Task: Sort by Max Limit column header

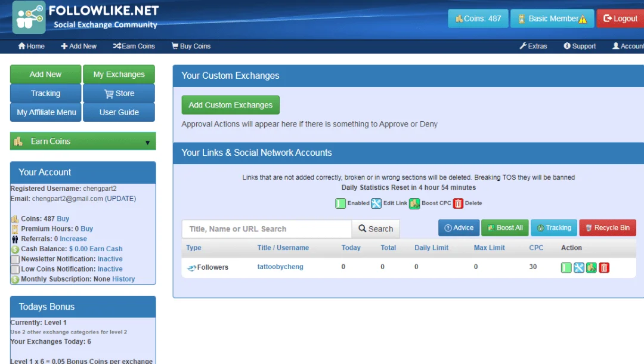Action: [x=489, y=248]
